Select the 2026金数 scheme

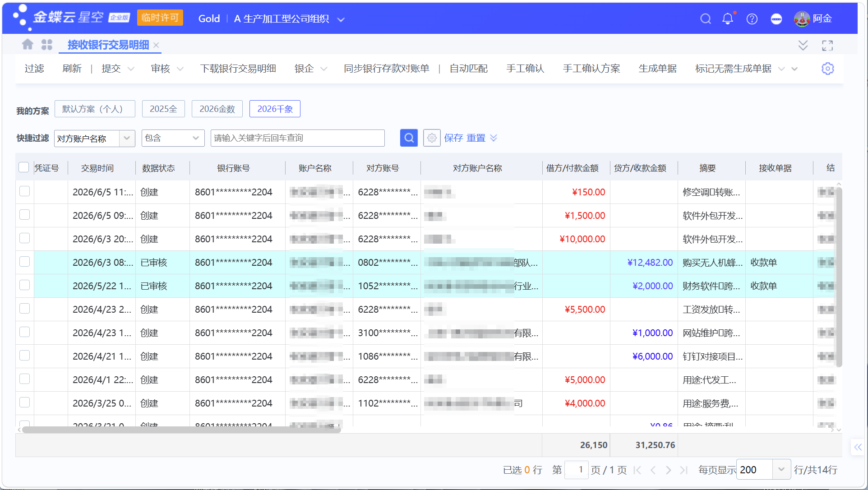tap(217, 109)
